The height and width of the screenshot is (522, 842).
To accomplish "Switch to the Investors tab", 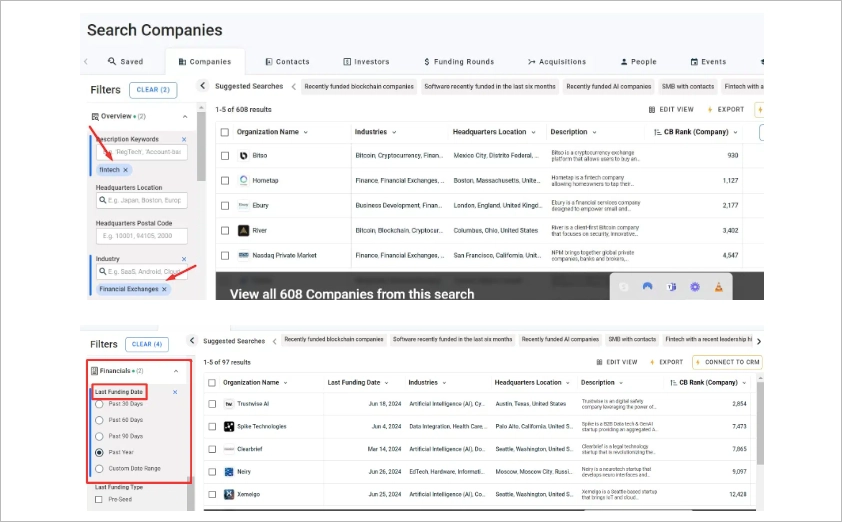I will [x=366, y=62].
